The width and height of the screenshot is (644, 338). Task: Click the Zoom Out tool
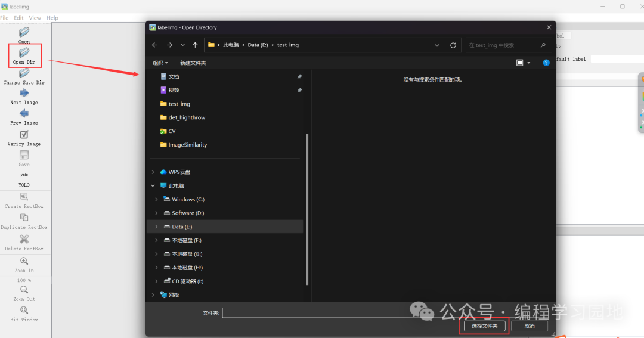click(x=24, y=294)
